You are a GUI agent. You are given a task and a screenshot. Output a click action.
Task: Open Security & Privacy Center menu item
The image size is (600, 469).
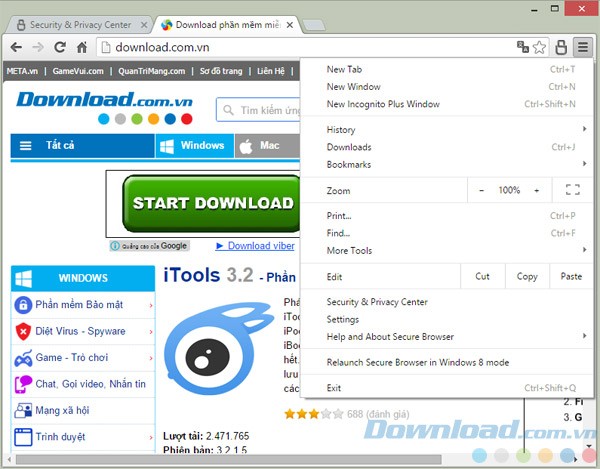point(447,302)
